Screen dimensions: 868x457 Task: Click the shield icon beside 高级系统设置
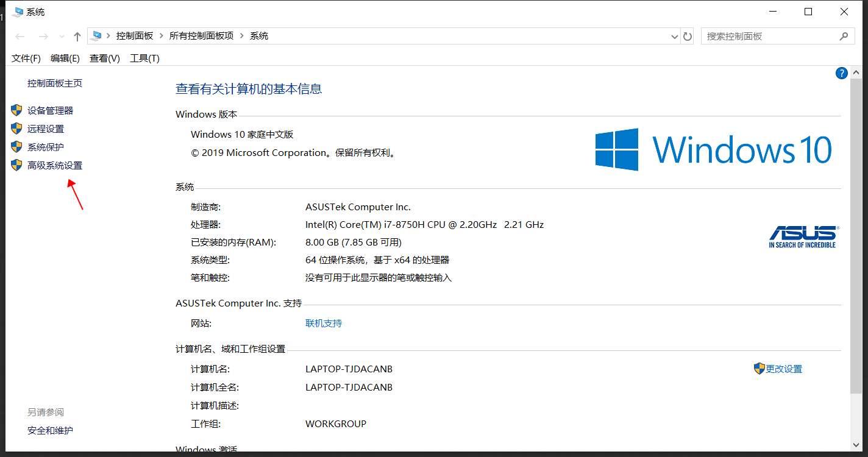(16, 165)
